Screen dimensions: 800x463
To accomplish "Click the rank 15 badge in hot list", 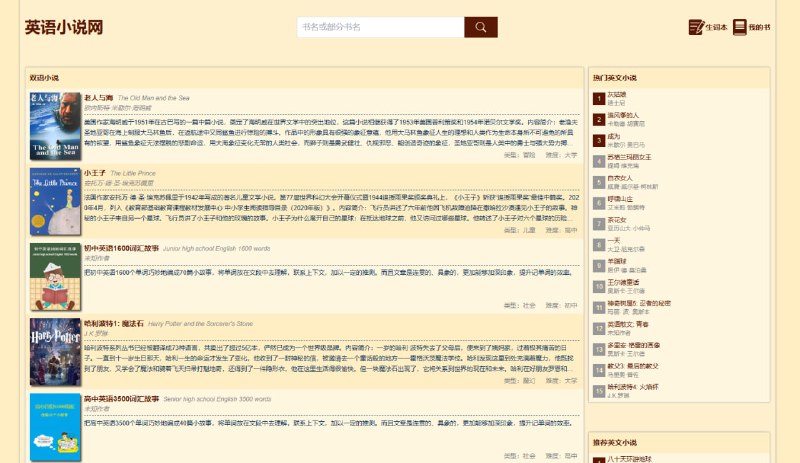I will pos(598,392).
